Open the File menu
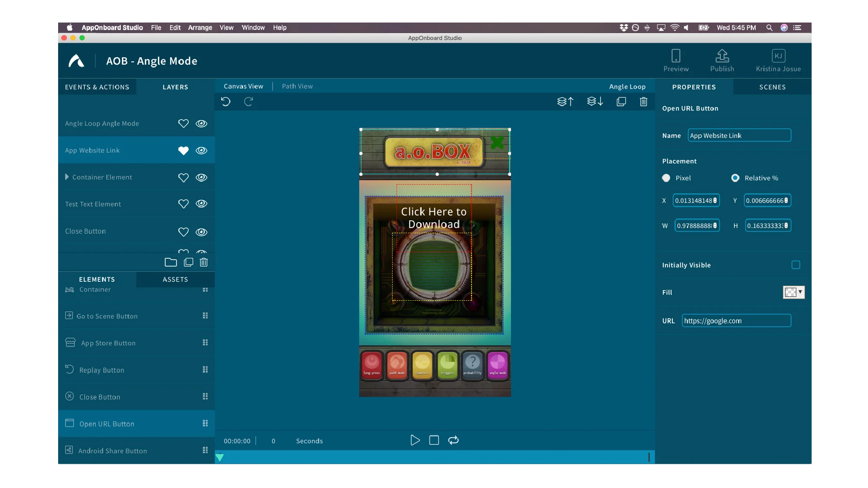The height and width of the screenshot is (488, 868). coord(156,28)
